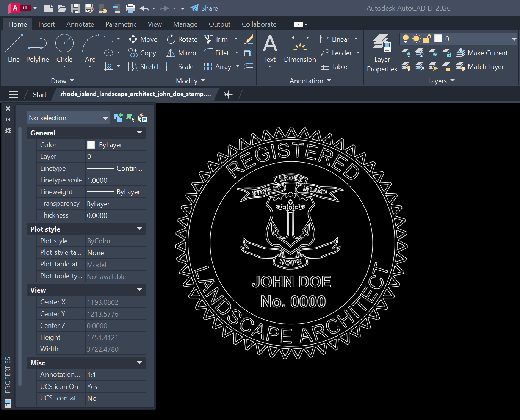Click the Quick Select icon in Properties

tap(143, 118)
